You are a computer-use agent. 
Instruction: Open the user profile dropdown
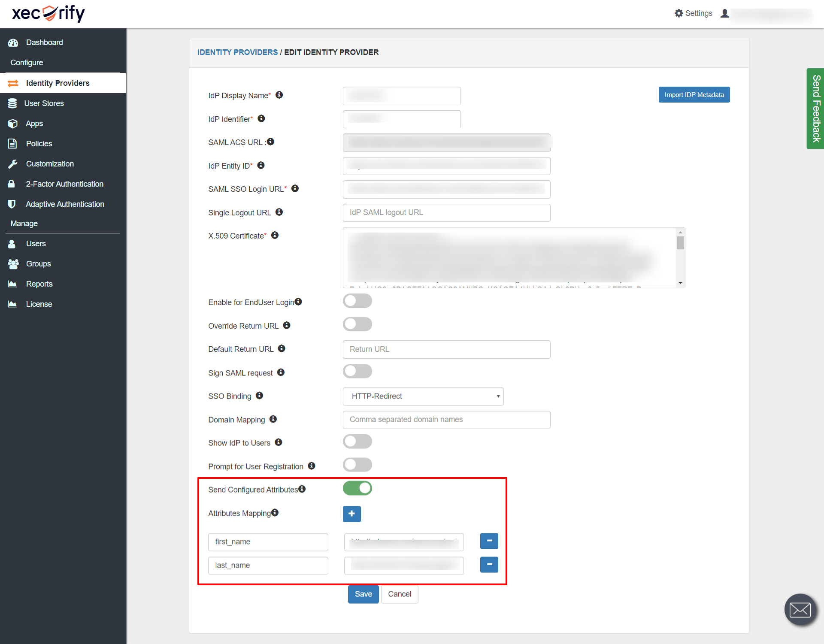(725, 13)
